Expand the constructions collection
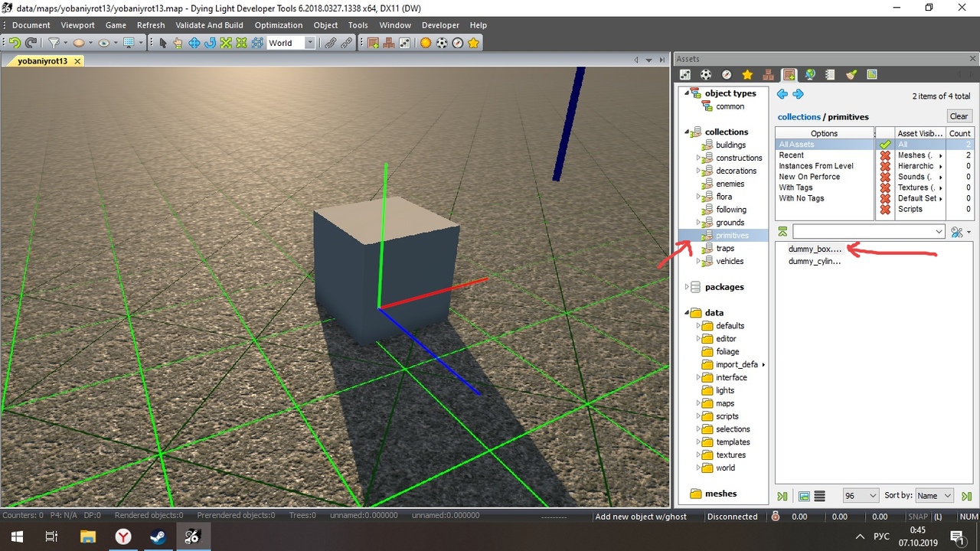Viewport: 980px width, 551px height. (699, 158)
